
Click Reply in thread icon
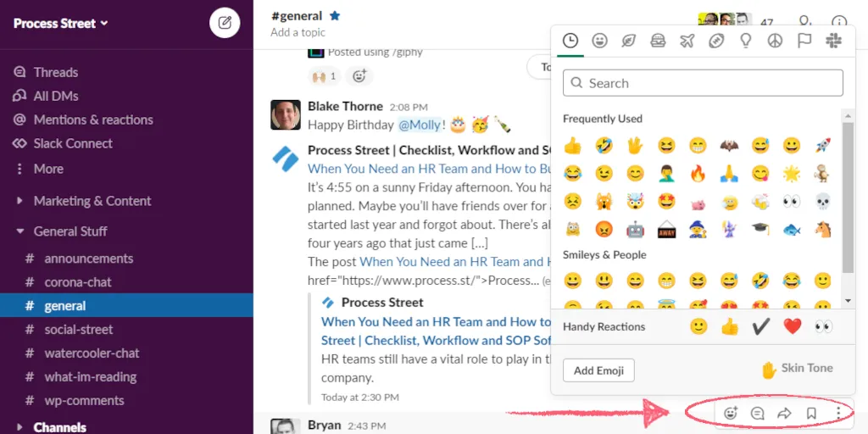coord(757,413)
